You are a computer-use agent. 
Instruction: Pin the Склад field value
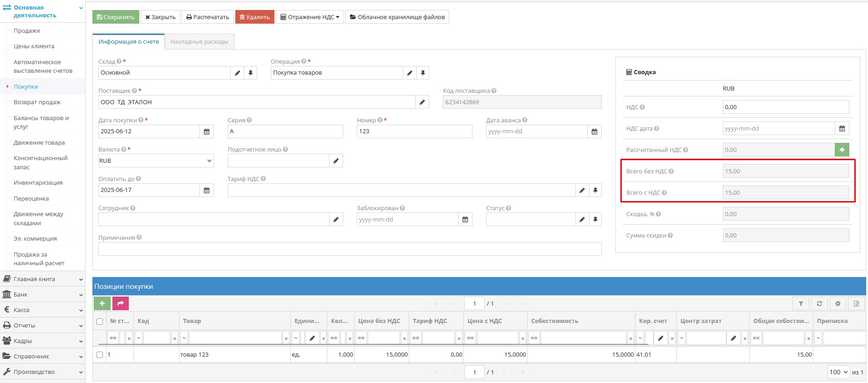tap(250, 73)
